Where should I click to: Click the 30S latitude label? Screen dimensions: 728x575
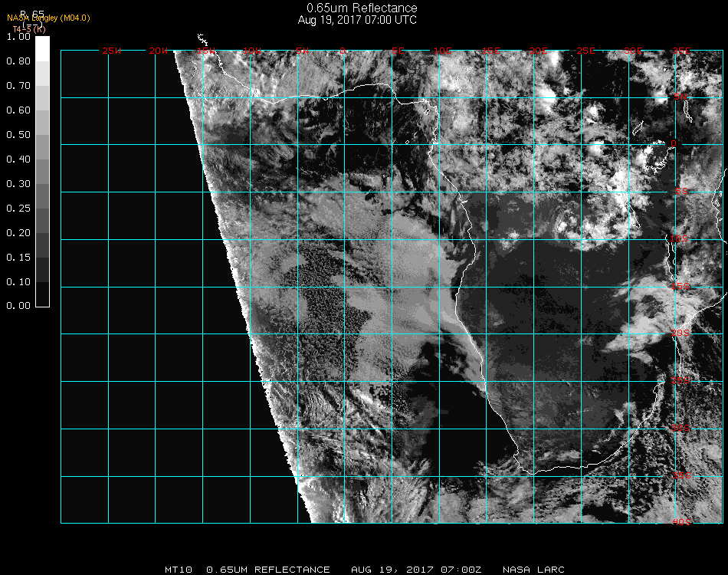[x=680, y=428]
